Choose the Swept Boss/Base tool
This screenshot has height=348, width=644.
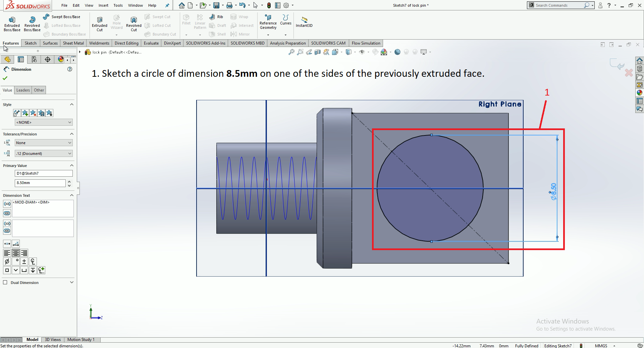point(62,17)
